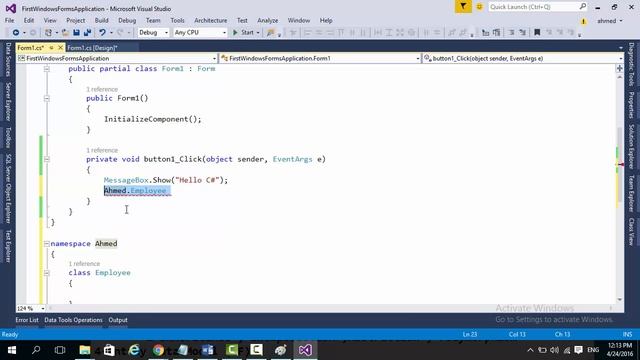Undo the last edit
The height and width of the screenshot is (360, 640).
[x=102, y=33]
